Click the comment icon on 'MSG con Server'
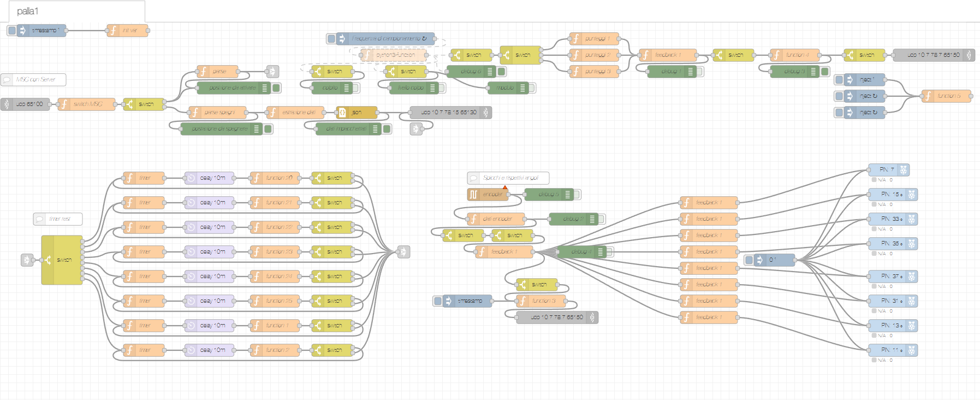Image resolution: width=980 pixels, height=400 pixels. point(7,80)
